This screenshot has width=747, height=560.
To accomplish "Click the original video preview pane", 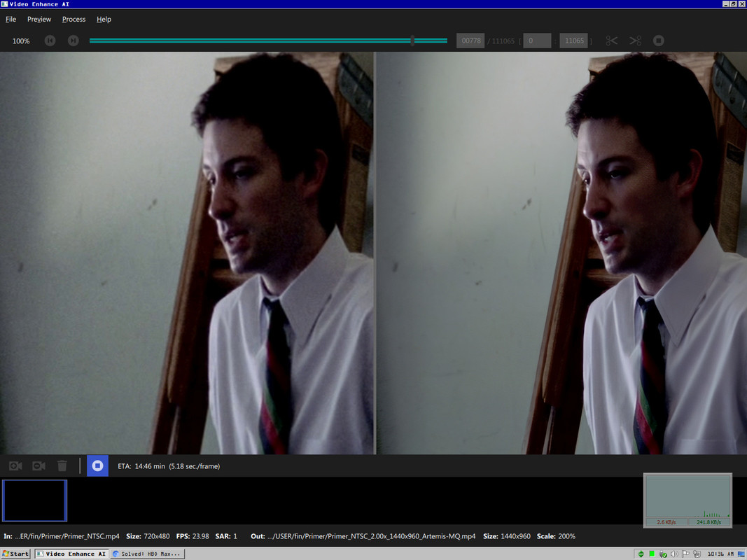I will (x=187, y=253).
